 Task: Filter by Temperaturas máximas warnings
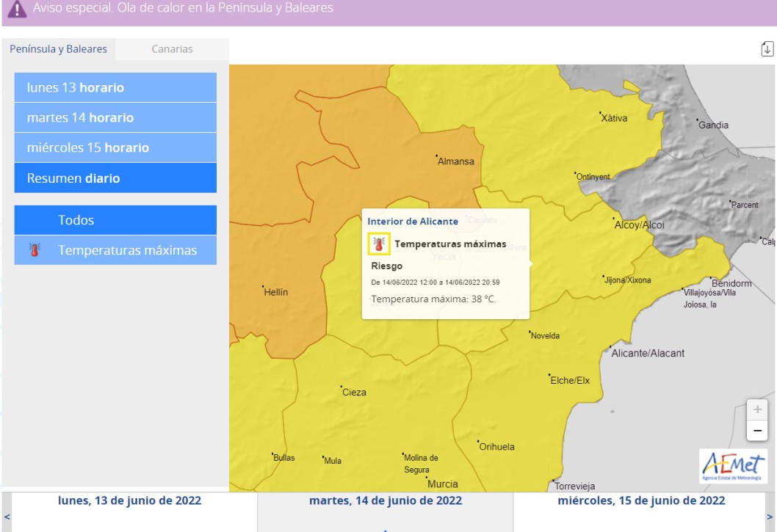click(x=115, y=250)
